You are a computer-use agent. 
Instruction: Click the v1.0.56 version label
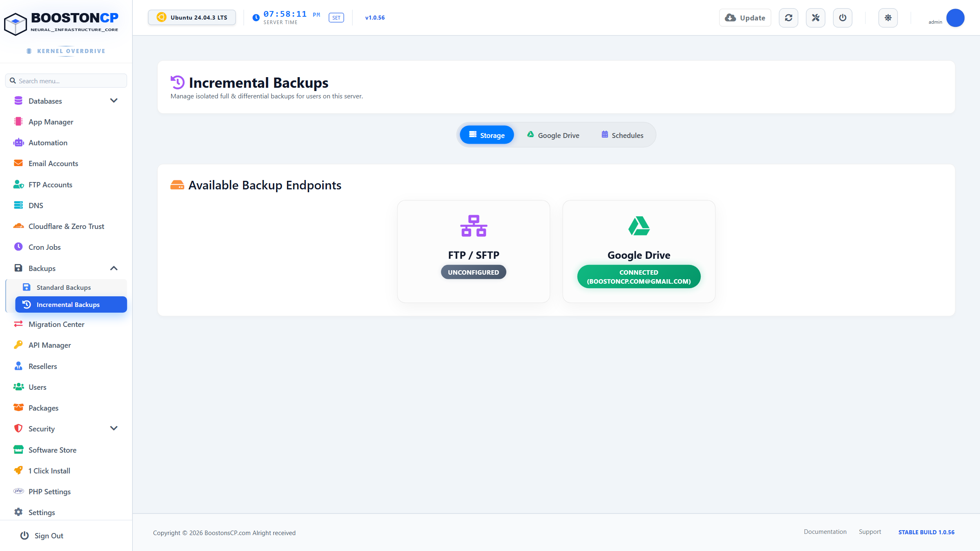[x=375, y=18]
